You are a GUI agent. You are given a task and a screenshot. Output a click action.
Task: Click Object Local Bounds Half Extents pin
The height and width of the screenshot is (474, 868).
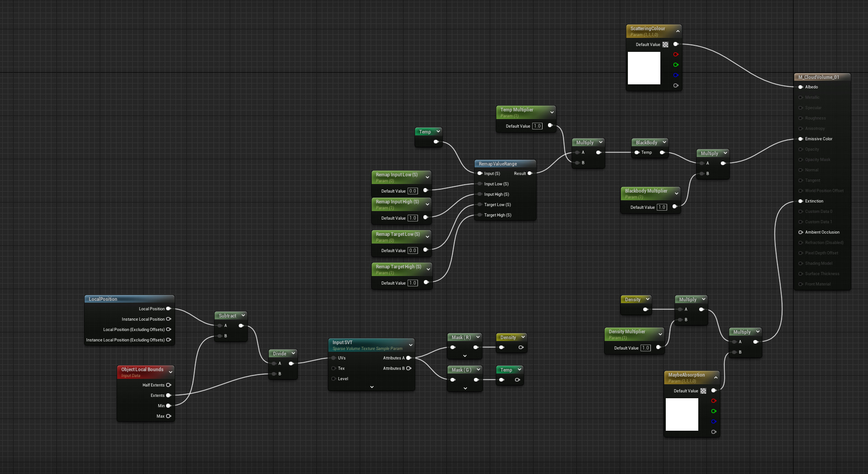[168, 385]
